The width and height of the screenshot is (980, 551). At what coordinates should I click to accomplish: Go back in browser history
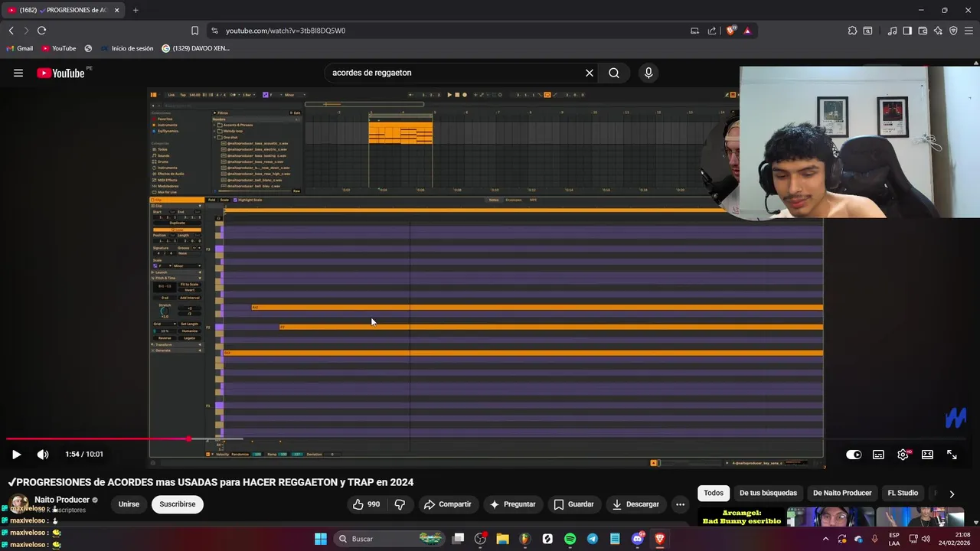pos(11,31)
